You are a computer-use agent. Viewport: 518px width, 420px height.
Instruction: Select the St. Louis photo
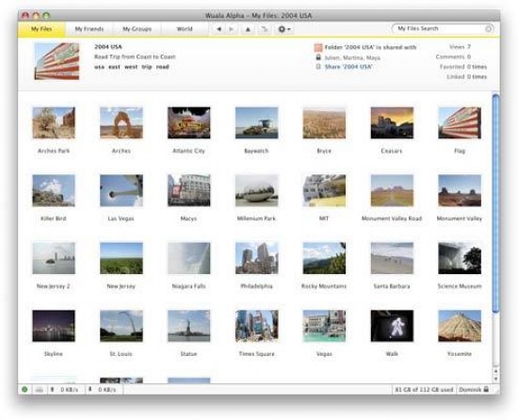pos(121,326)
